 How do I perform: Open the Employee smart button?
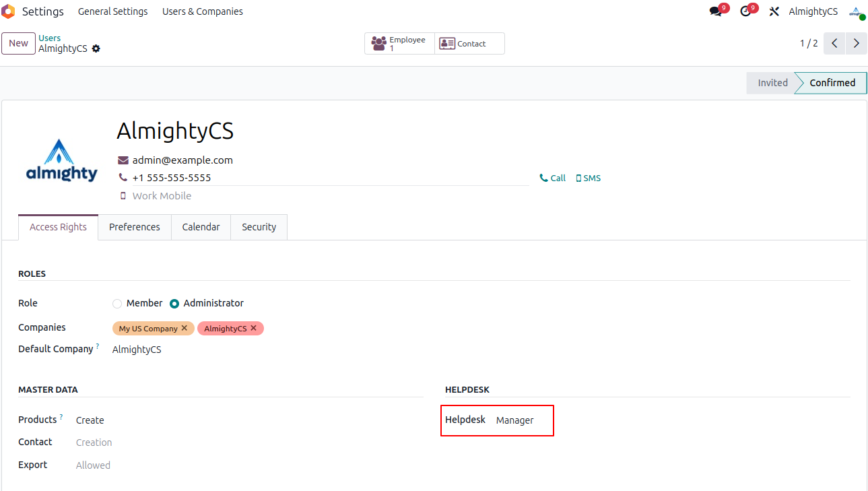tap(399, 44)
